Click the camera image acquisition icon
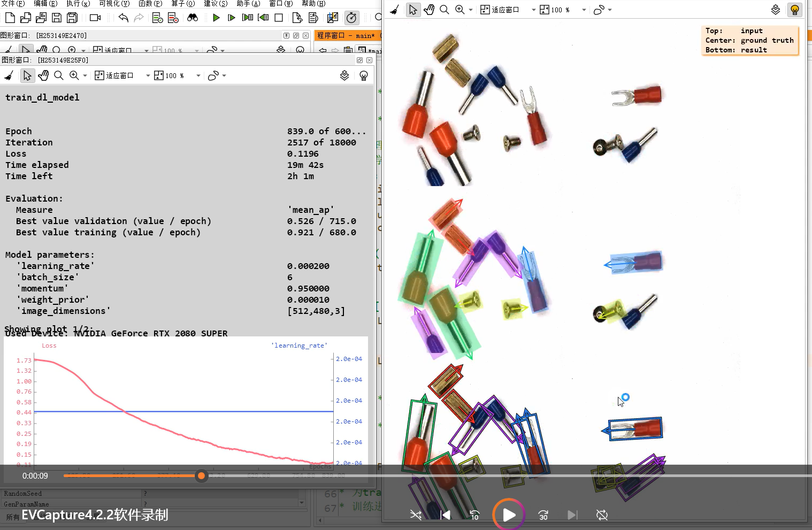The height and width of the screenshot is (530, 812). click(95, 18)
